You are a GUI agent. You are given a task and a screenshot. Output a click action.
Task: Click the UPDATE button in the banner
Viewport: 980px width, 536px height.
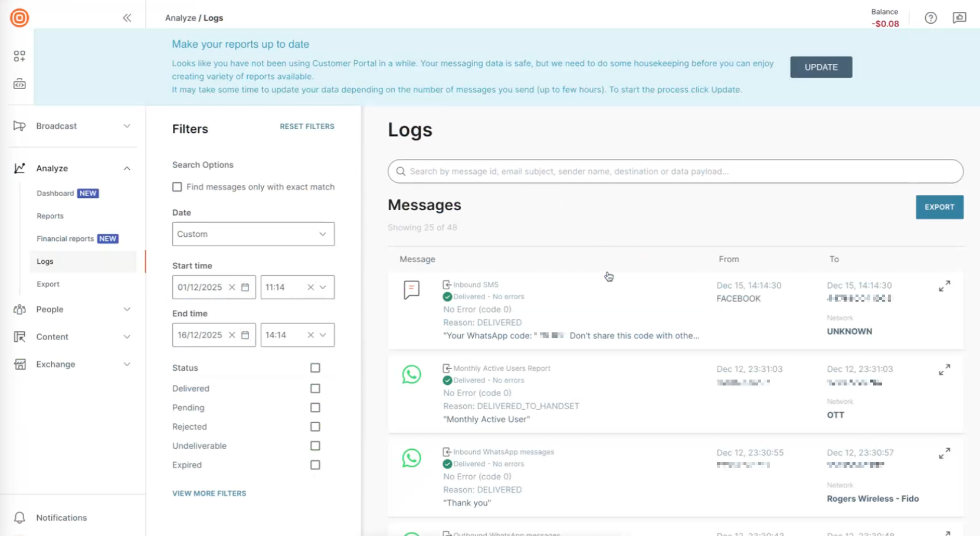[x=821, y=67]
